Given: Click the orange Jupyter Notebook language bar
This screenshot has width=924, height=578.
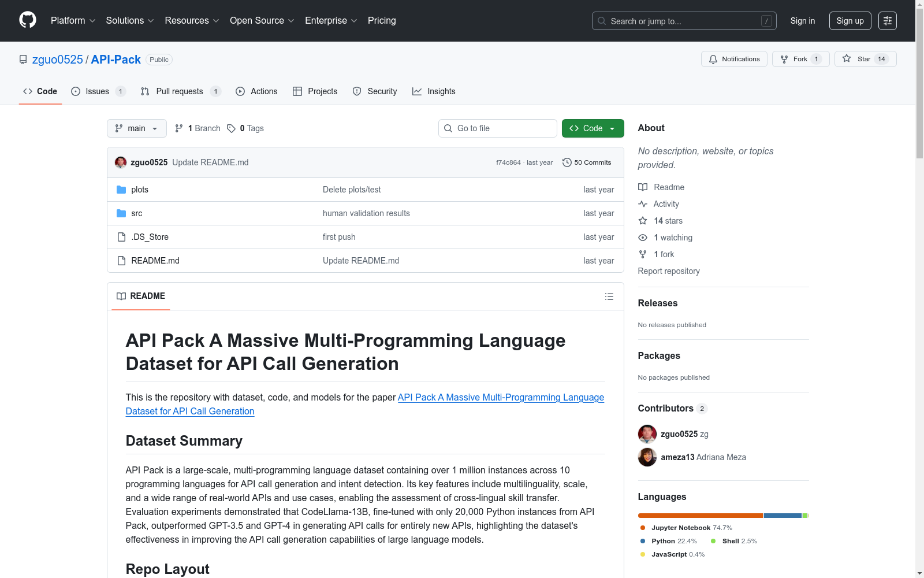Looking at the screenshot, I should point(700,516).
